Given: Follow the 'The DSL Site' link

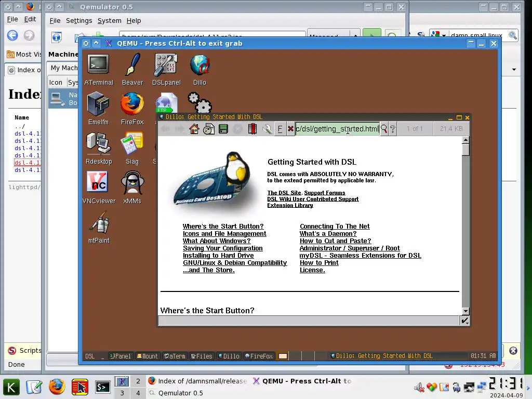Looking at the screenshot, I should click(284, 193).
